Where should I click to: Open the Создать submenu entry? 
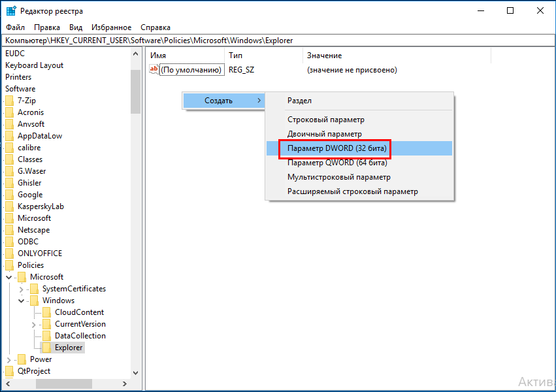(223, 101)
